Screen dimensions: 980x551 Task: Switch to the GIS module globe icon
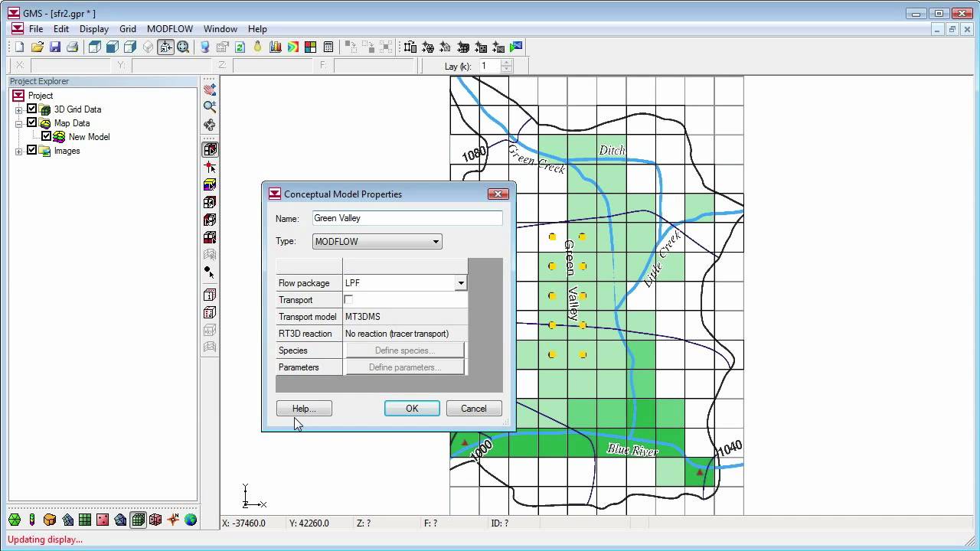(191, 520)
